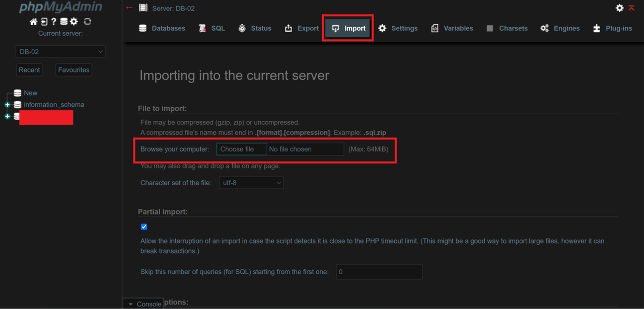Click the Choose file button

point(242,149)
